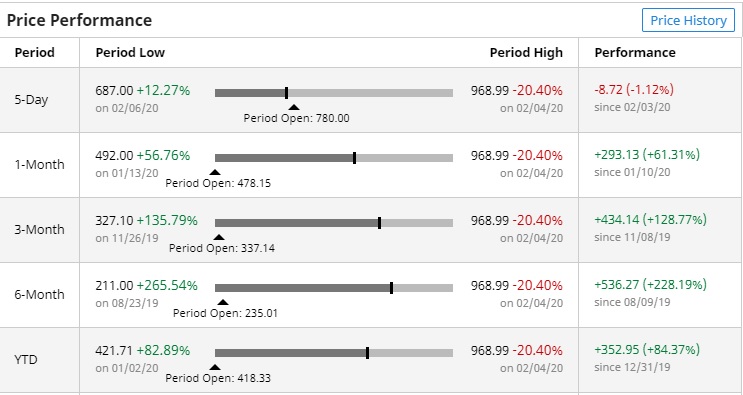Click the YTD range bar current price tick

pos(368,352)
